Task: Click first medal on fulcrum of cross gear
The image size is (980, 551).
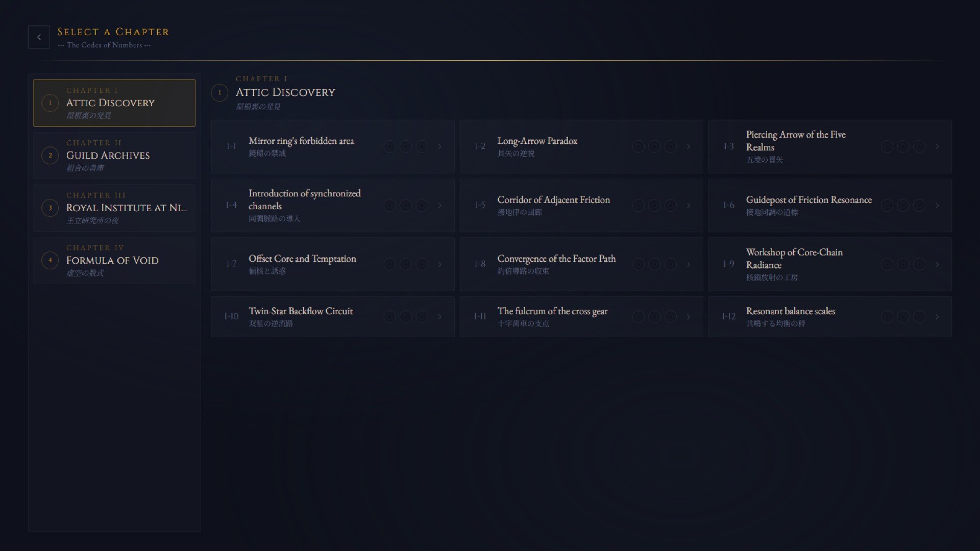Action: tap(638, 317)
